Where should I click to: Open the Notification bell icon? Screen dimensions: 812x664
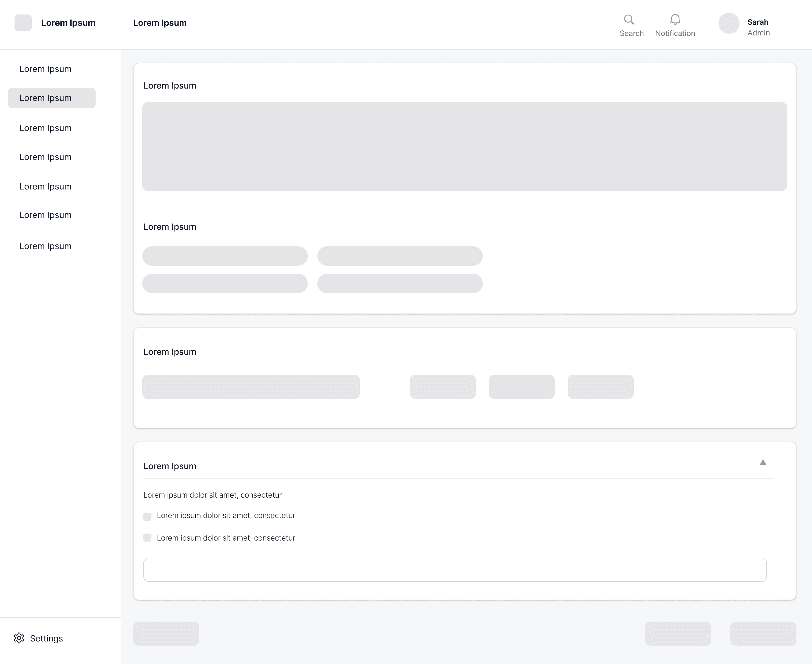tap(675, 20)
